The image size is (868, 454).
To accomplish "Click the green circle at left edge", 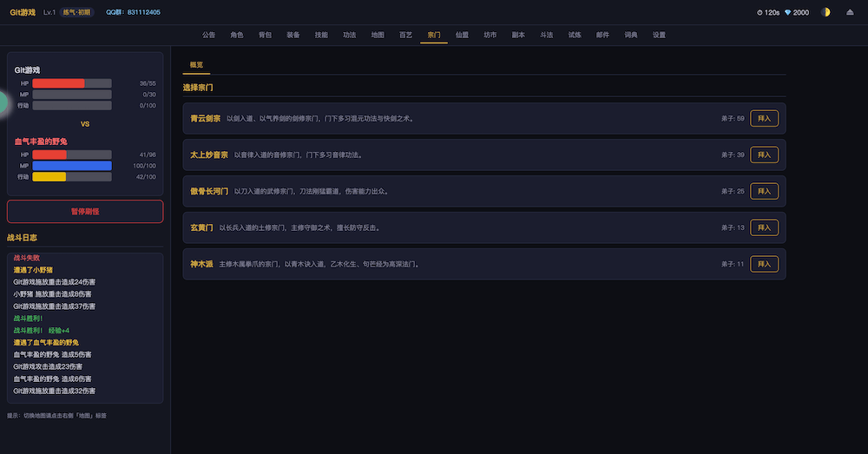I will tap(3, 102).
